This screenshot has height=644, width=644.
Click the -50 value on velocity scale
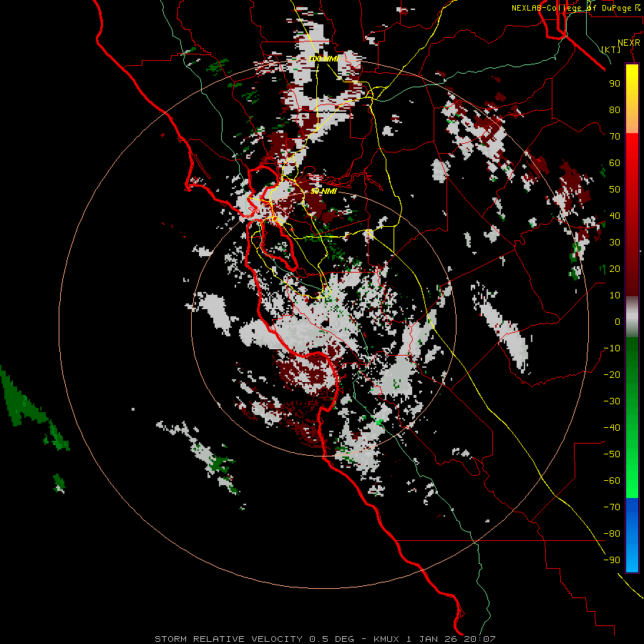point(612,454)
